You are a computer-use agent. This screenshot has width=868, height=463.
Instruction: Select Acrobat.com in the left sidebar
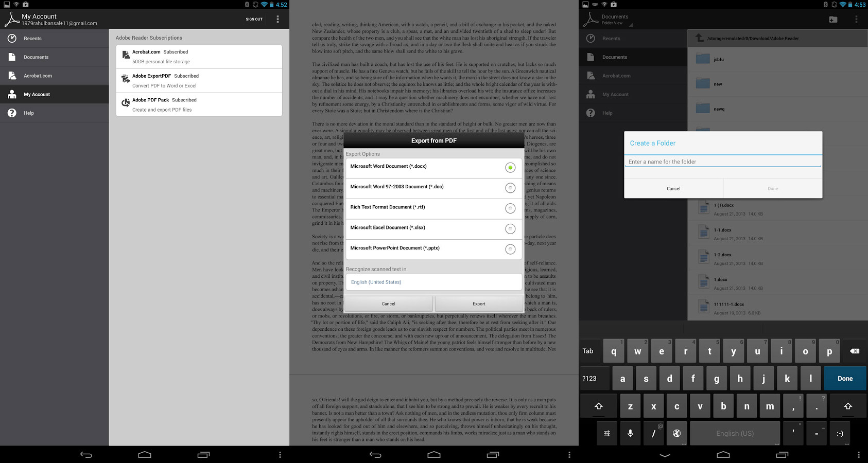38,76
